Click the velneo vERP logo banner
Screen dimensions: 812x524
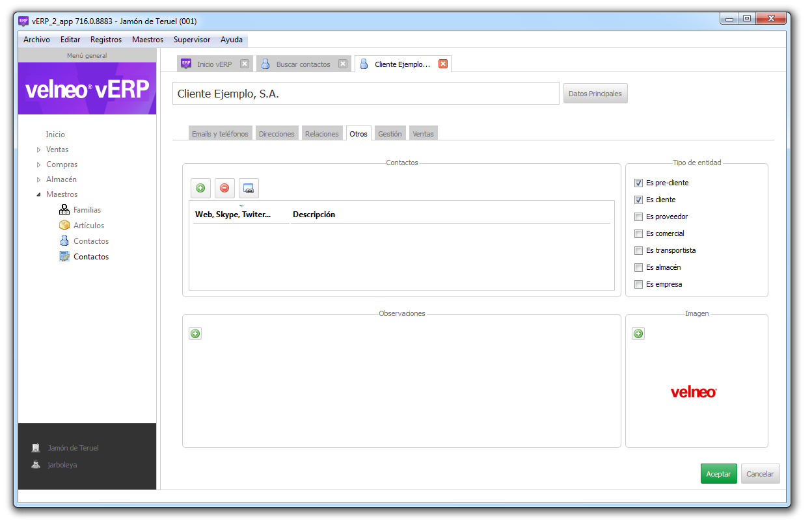click(x=87, y=89)
